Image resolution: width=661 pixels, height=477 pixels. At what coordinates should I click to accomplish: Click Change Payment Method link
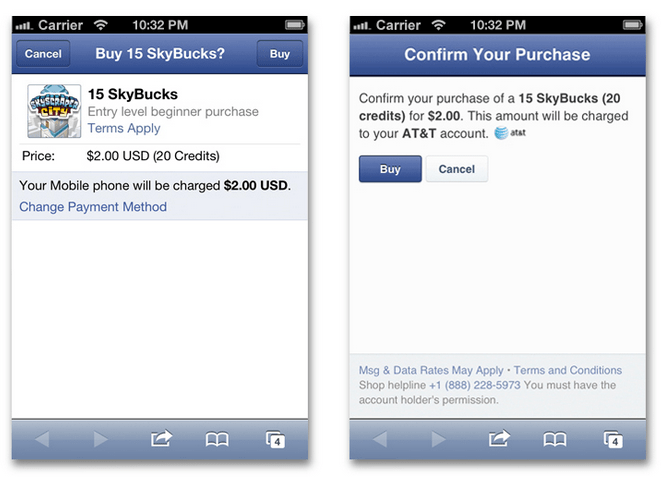(93, 207)
